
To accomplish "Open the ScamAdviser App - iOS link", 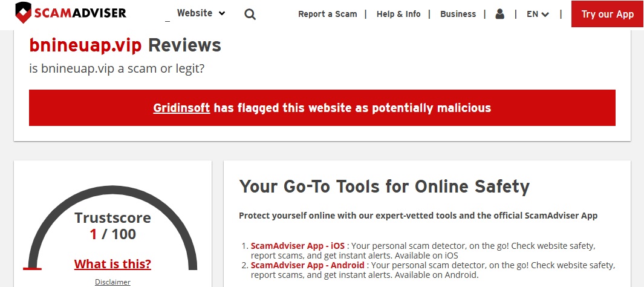I will [x=298, y=246].
